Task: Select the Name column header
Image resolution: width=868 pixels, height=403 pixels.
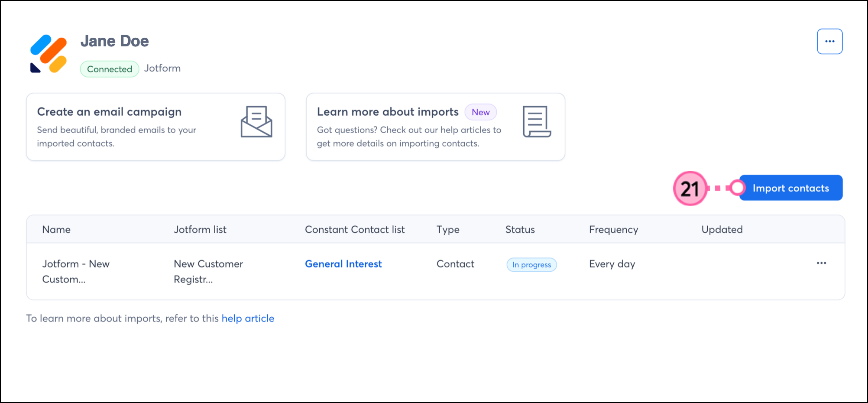Action: point(56,230)
